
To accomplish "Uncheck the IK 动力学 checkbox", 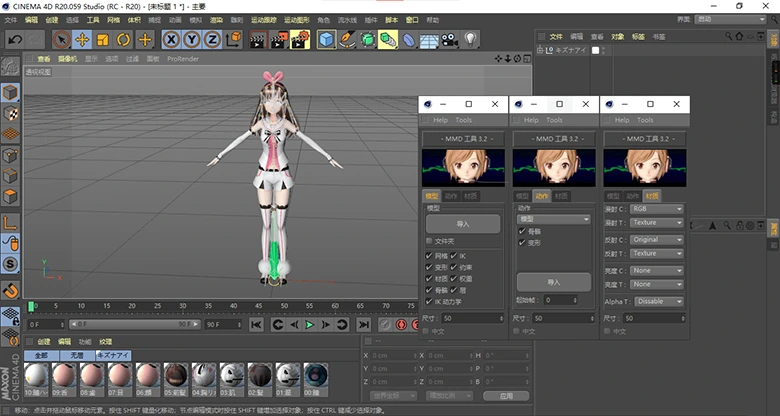I will click(x=429, y=302).
